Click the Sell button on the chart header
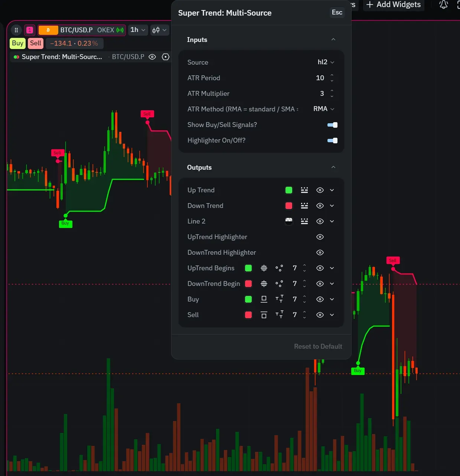 click(x=36, y=43)
